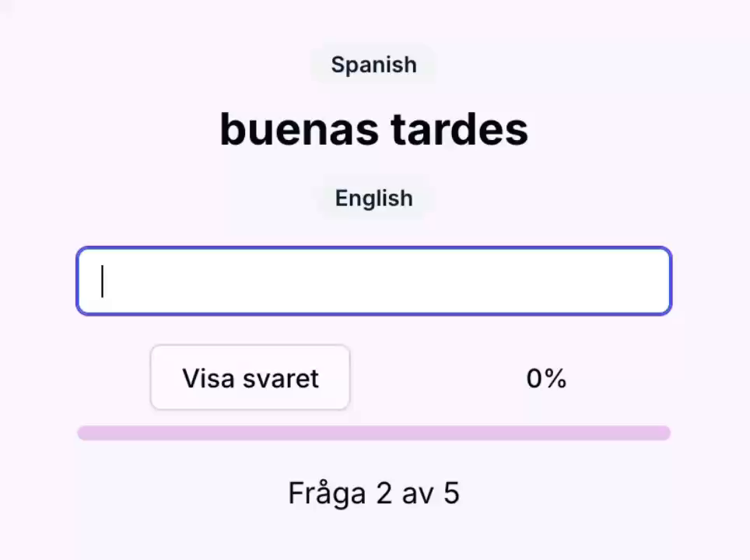Click the current question number "2"

(x=384, y=493)
